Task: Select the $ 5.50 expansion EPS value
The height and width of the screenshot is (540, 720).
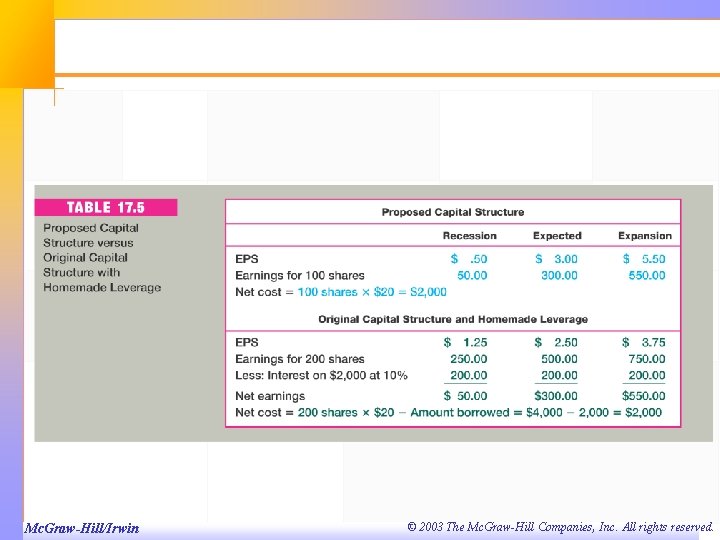Action: point(644,259)
